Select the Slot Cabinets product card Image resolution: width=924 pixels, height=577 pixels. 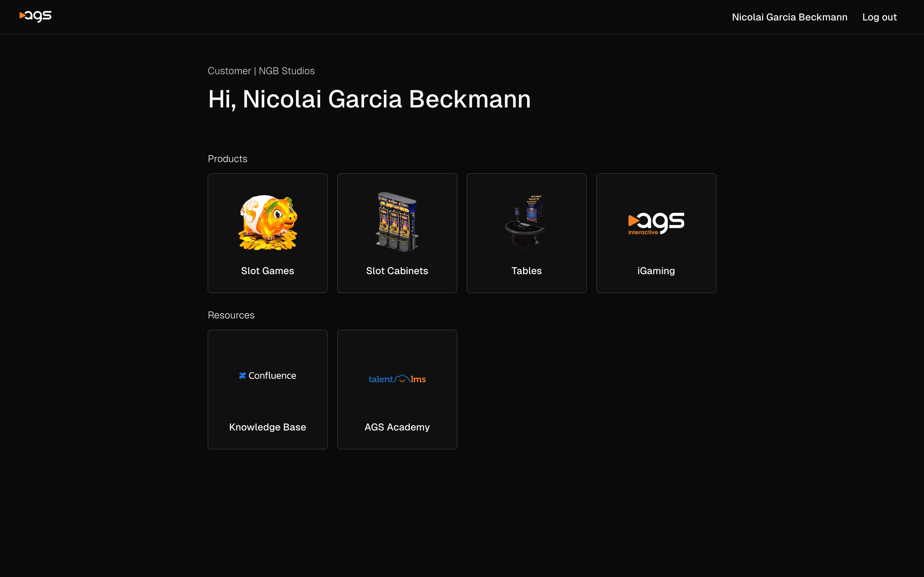397,233
